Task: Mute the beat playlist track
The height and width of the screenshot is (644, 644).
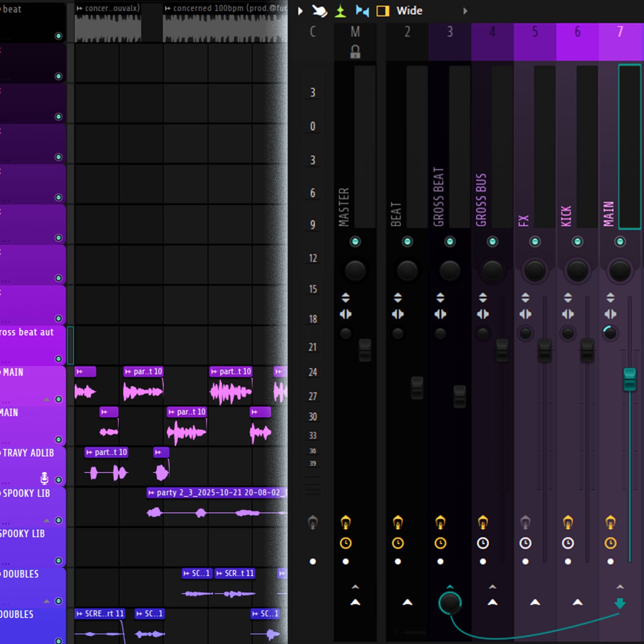Action: (x=58, y=36)
